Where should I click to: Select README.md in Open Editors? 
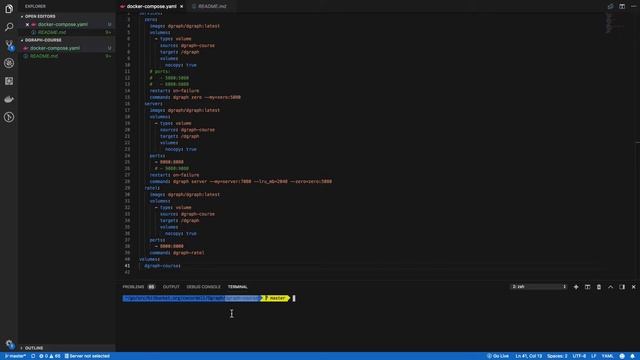coord(52,32)
